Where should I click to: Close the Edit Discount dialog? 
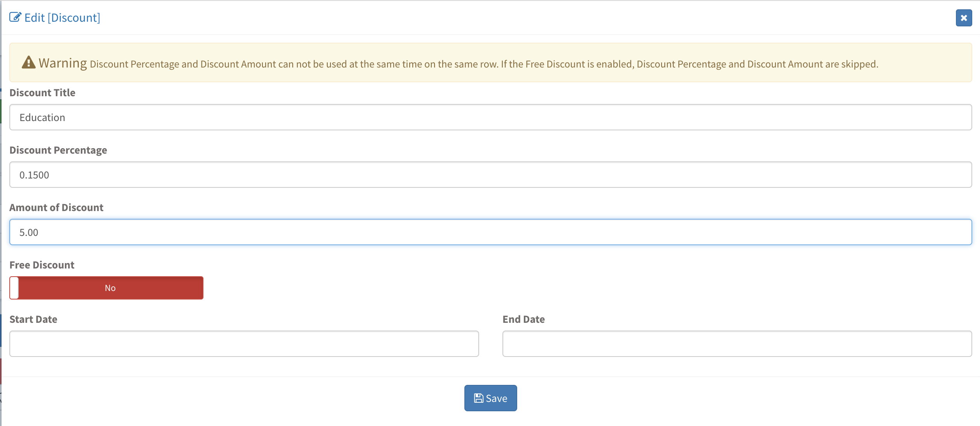[964, 18]
